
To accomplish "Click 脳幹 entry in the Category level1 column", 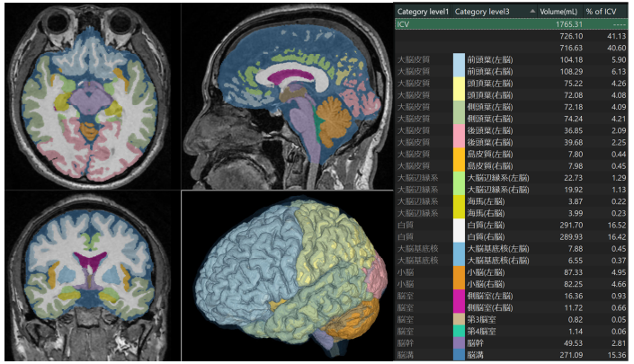I will click(x=406, y=343).
